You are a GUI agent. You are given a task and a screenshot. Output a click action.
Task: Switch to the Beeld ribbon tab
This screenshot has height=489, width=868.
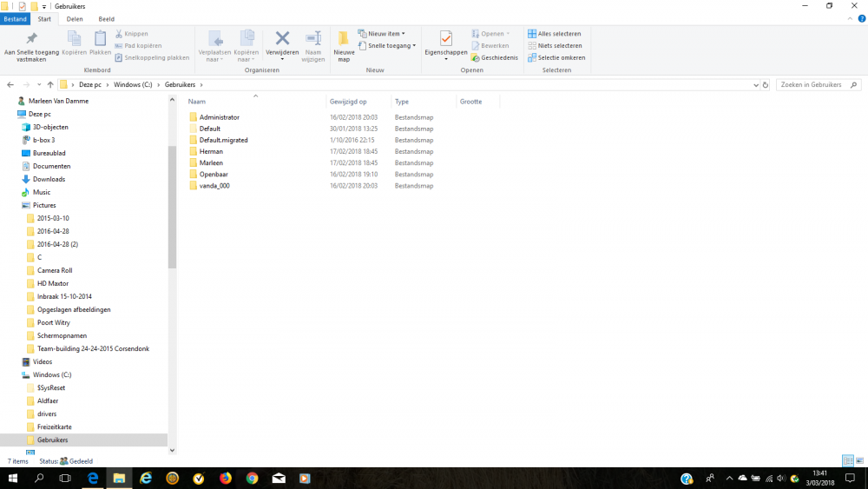(106, 18)
